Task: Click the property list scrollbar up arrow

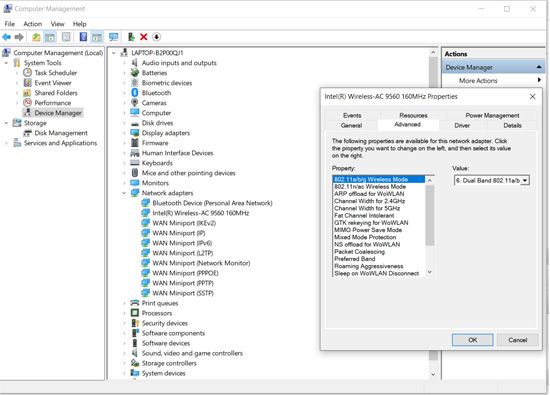Action: click(429, 180)
